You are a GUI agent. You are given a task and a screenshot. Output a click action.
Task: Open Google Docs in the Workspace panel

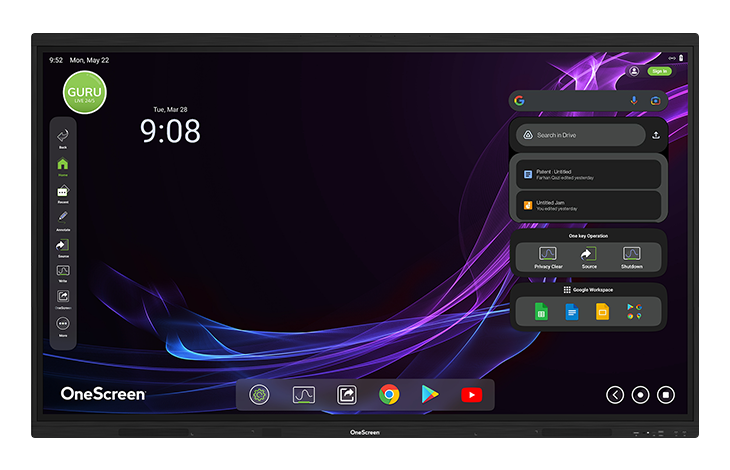pos(572,312)
